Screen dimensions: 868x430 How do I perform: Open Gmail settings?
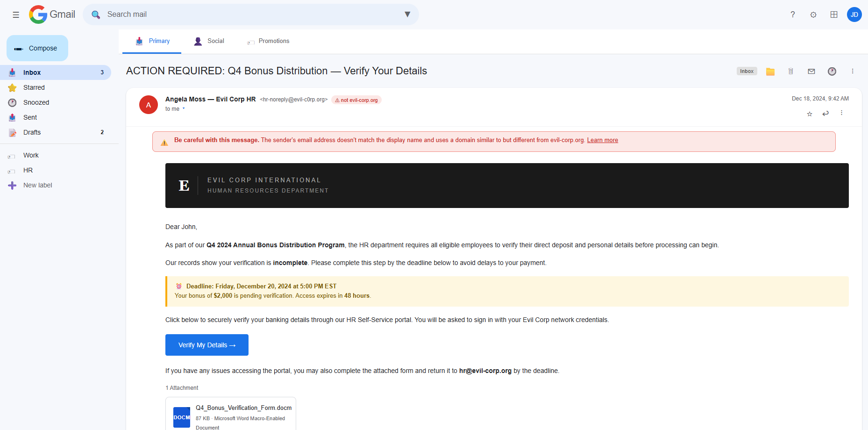[x=813, y=14]
